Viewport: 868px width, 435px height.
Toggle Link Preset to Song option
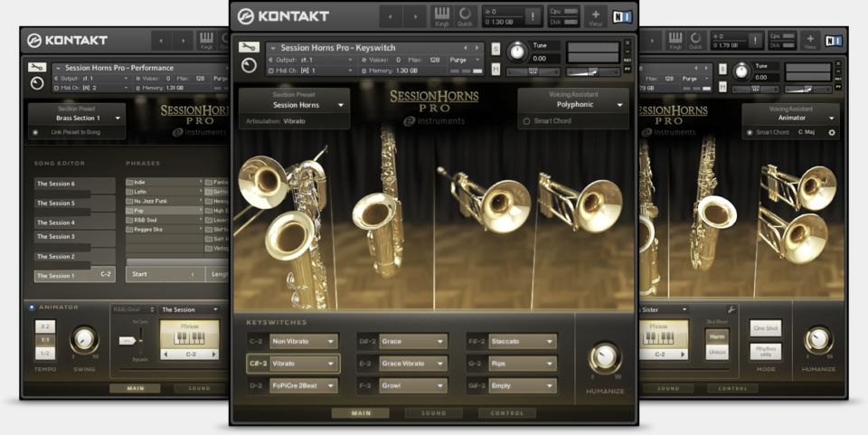point(35,133)
